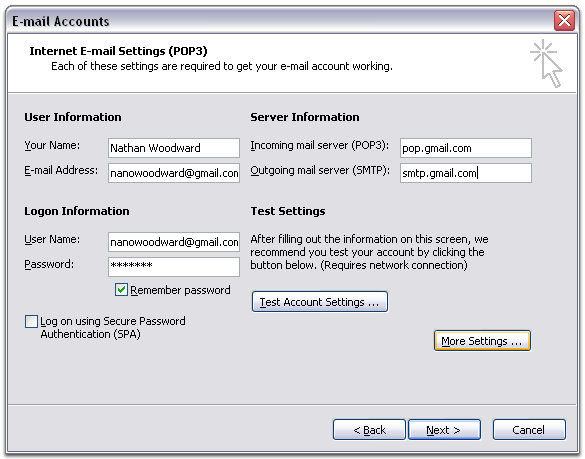Enable Secure Password Authentication (SPA) checkbox
This screenshot has height=459, width=585.
[31, 321]
